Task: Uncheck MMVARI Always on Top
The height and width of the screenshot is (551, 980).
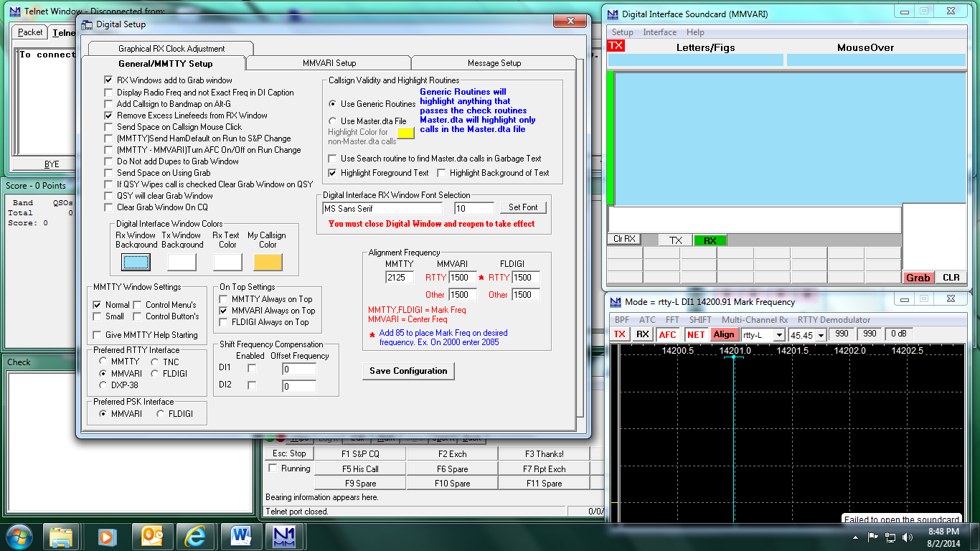Action: click(224, 311)
